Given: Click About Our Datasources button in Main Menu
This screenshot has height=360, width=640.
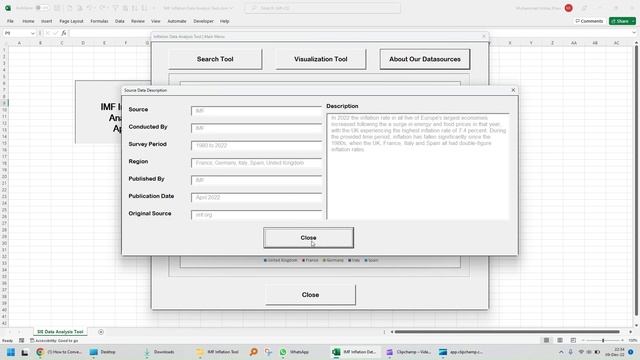Looking at the screenshot, I should point(425,59).
